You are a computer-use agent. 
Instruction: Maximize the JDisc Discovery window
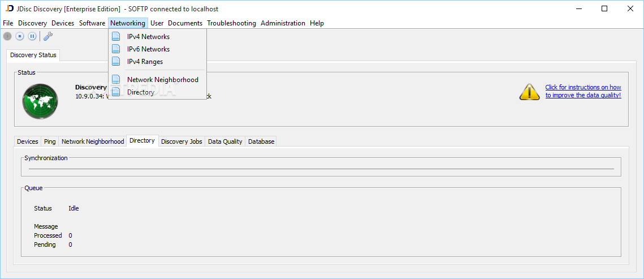[604, 8]
